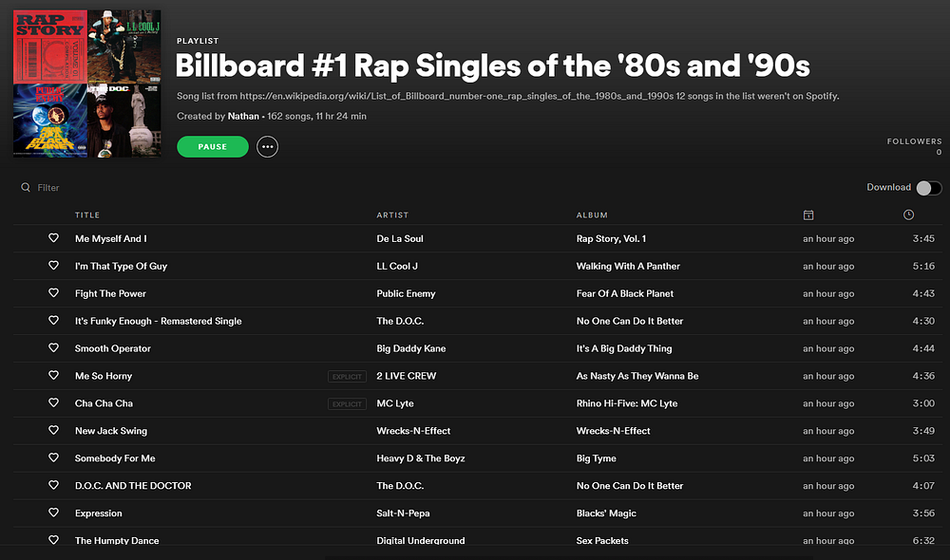Viewport: 950px width, 560px height.
Task: Sort by the calendar date-added icon
Action: tap(808, 215)
